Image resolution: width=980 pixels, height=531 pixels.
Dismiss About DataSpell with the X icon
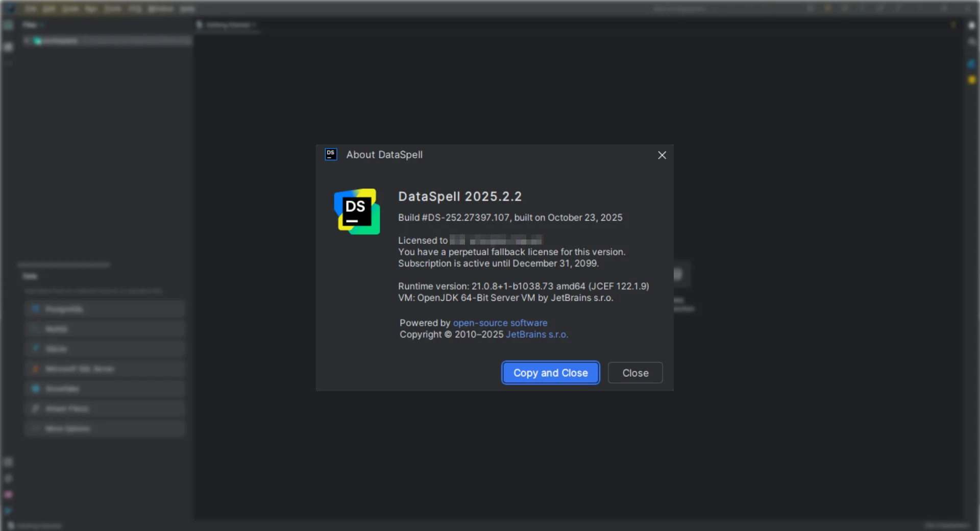tap(662, 155)
